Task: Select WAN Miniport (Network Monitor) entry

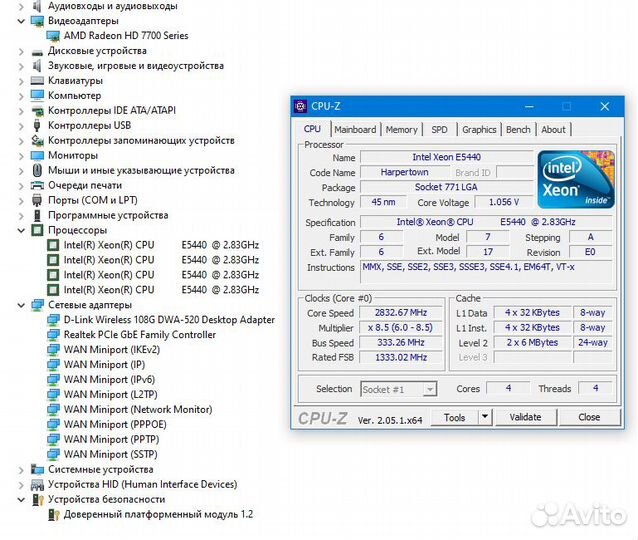Action: 138,410
